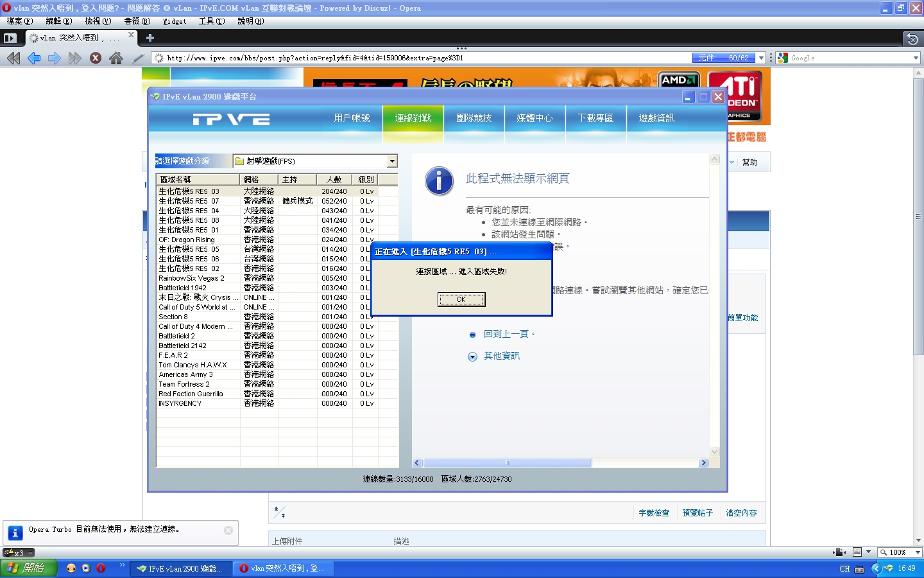The image size is (924, 578).
Task: Click the 幫助 link
Action: [750, 162]
